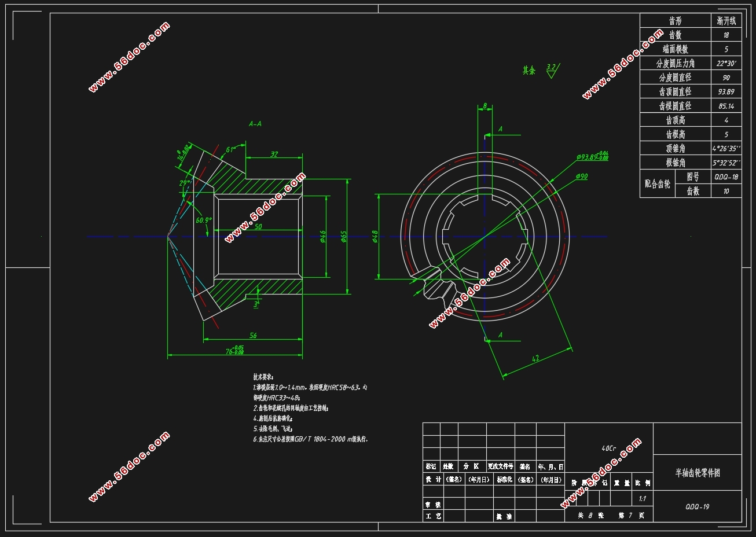Click the 技术要求 heading text
This screenshot has height=537, width=756.
[263, 376]
